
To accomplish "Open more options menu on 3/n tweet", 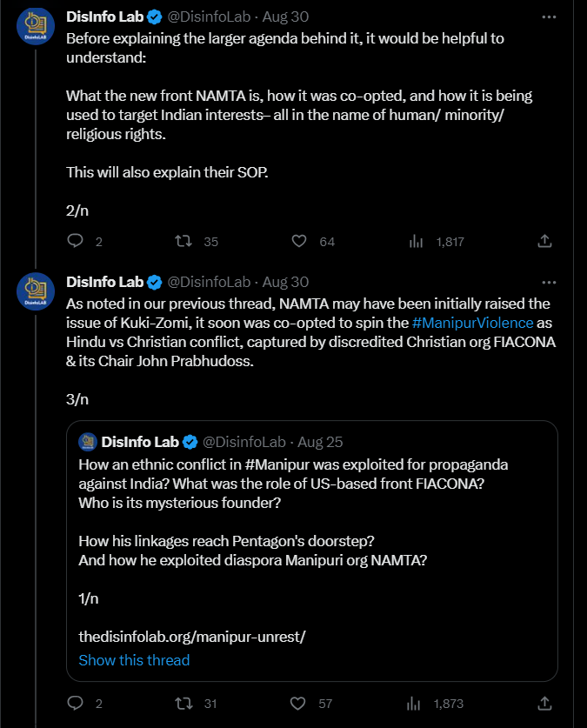I will 548,282.
